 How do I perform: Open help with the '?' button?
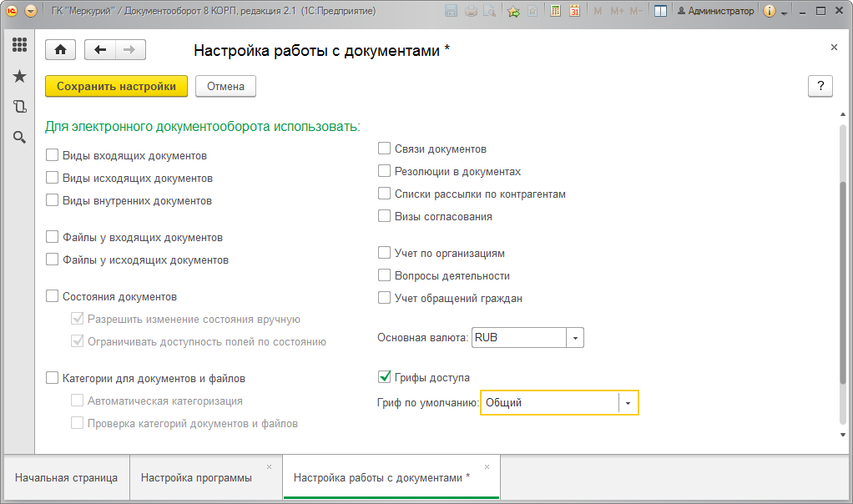tap(820, 86)
